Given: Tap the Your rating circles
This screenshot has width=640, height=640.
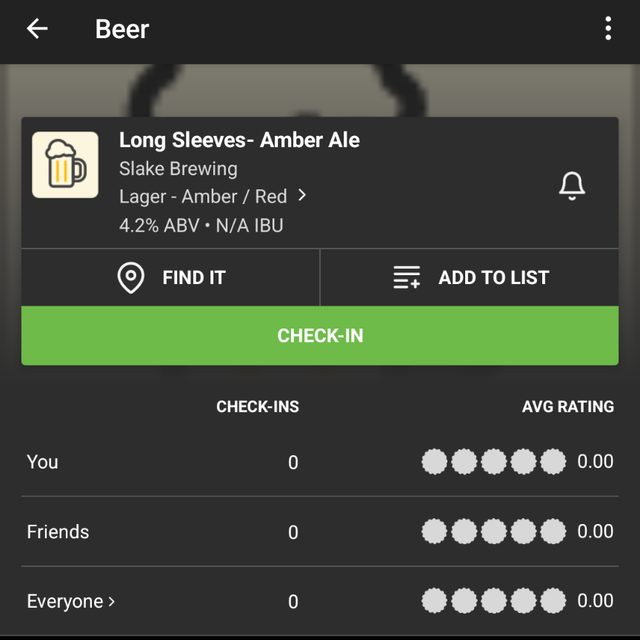Looking at the screenshot, I should [x=494, y=462].
